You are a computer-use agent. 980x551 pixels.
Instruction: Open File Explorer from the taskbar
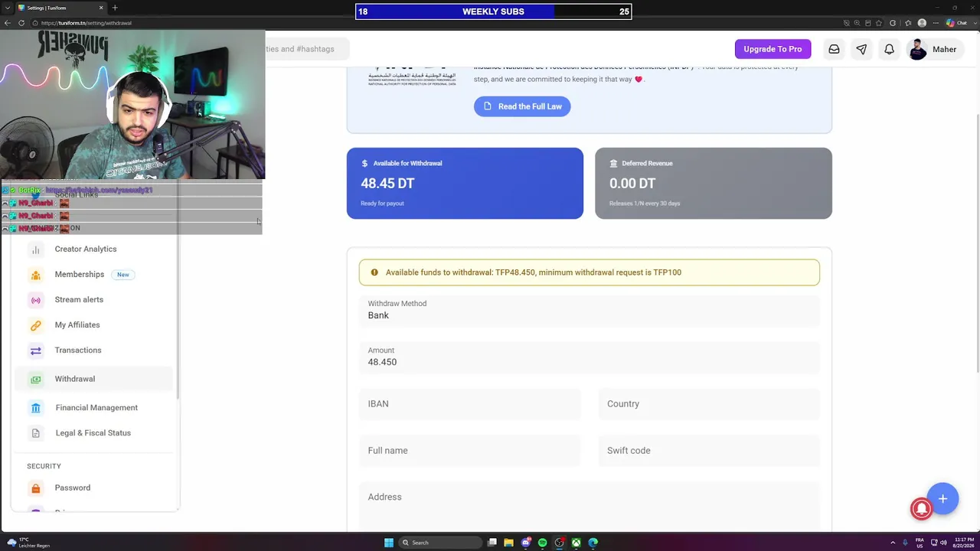[508, 543]
